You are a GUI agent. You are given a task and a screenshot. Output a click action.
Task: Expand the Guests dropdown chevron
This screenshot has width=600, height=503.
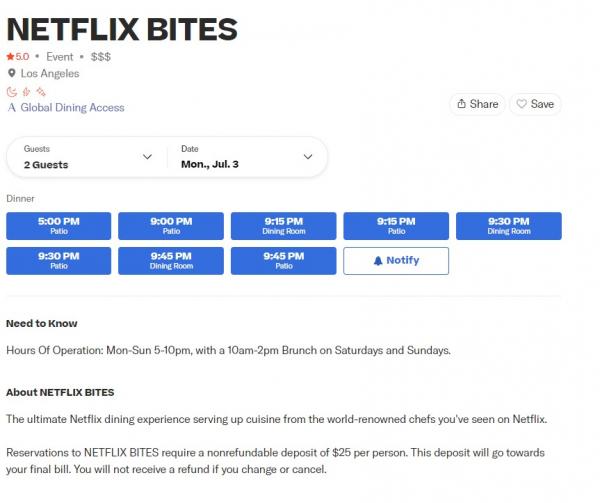[x=147, y=157]
